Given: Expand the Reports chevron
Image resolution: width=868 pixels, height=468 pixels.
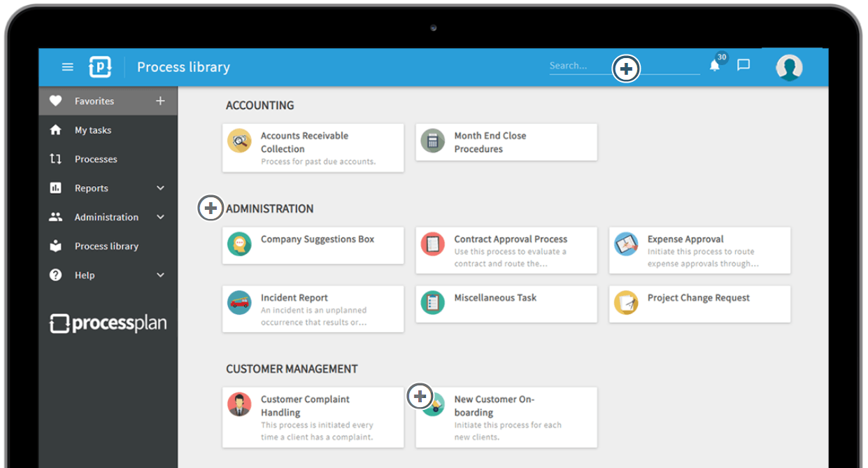Looking at the screenshot, I should point(161,188).
